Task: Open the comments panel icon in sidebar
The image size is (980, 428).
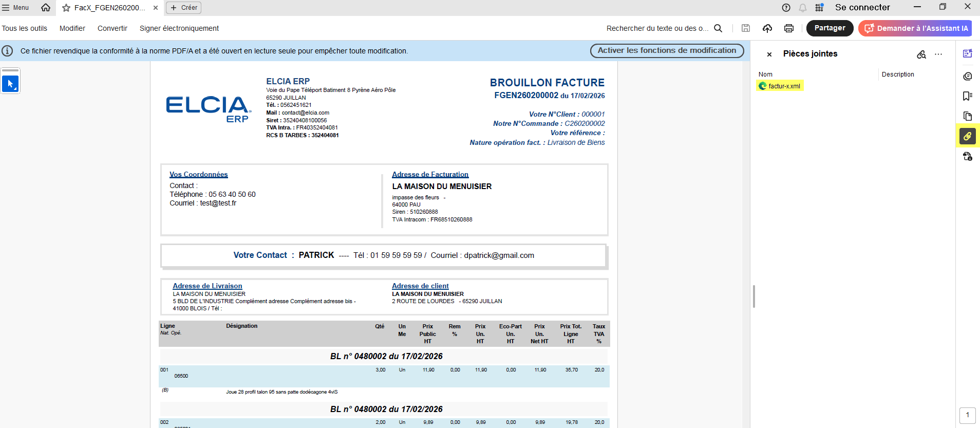Action: 967,76
